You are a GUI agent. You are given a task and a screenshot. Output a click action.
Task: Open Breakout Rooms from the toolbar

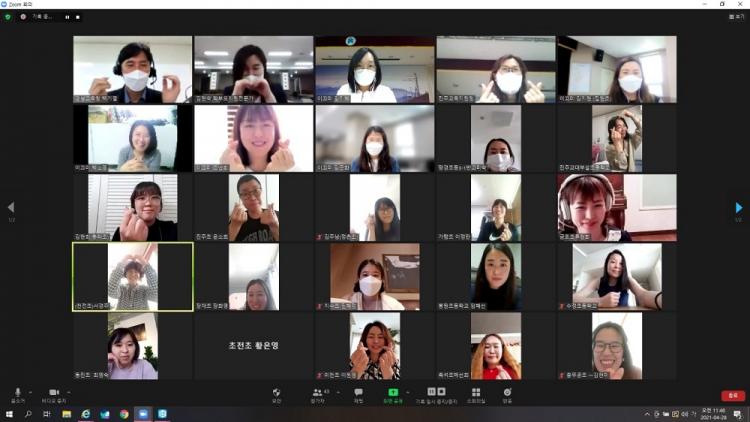click(x=476, y=393)
